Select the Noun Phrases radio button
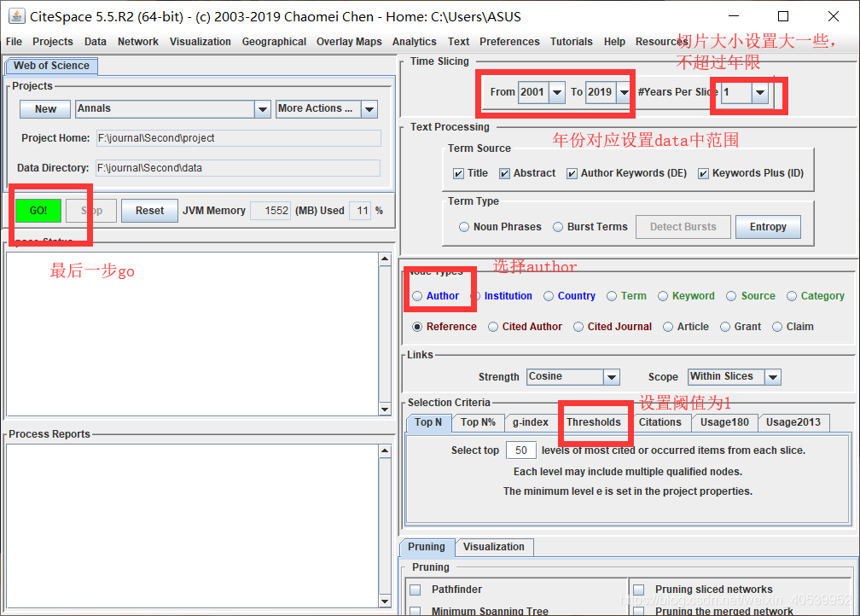Screen dimensions: 860x616 click(x=464, y=227)
